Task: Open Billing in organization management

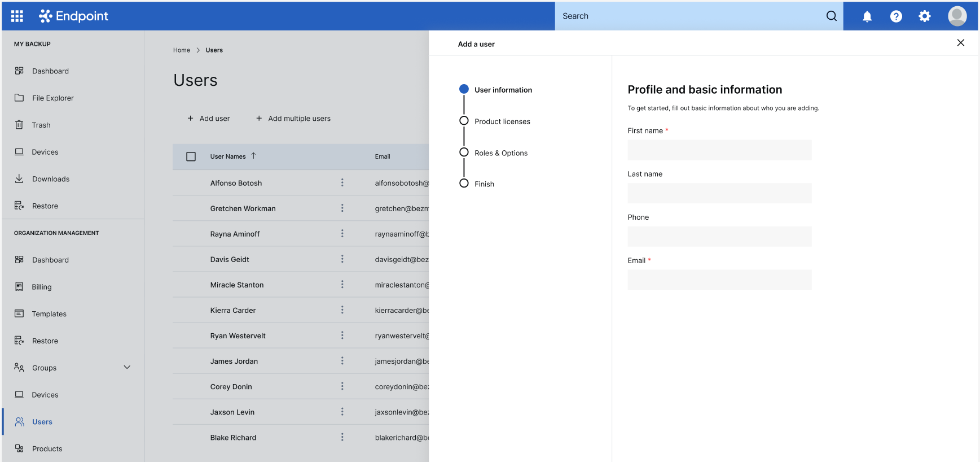Action: [42, 287]
